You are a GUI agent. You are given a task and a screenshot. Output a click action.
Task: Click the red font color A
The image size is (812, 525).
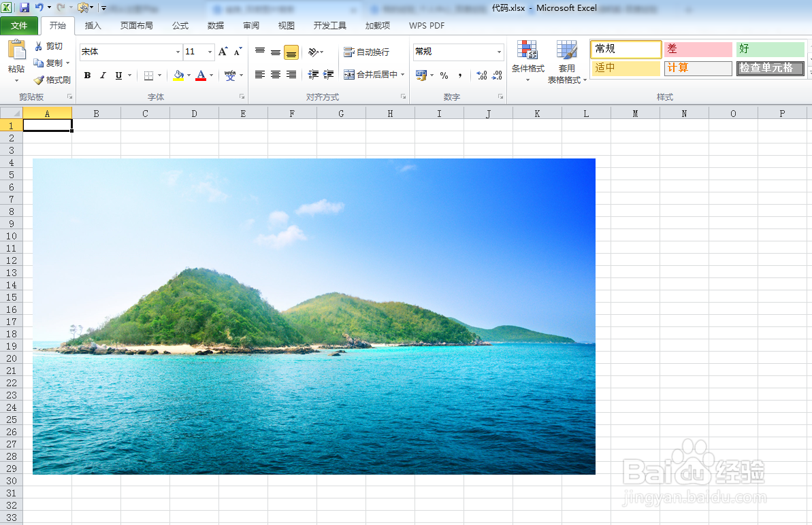tap(201, 75)
